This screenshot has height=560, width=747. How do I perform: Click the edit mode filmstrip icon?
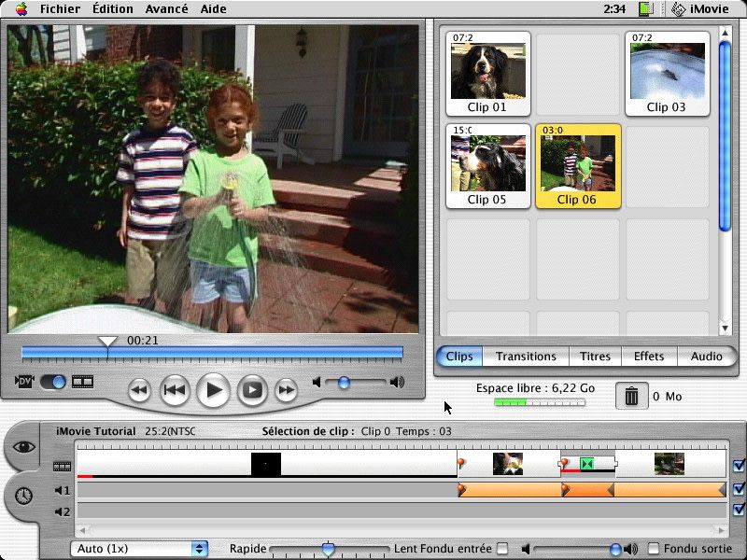(82, 382)
